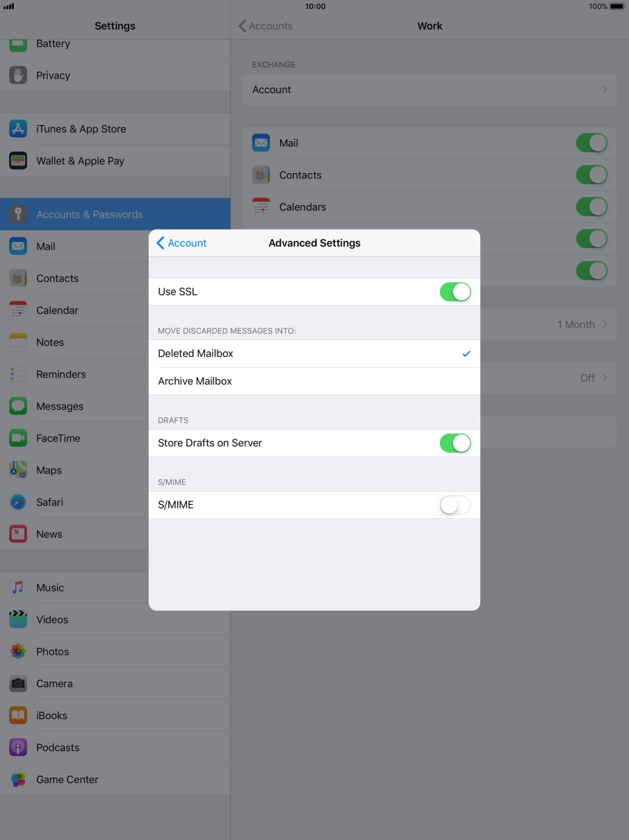Select the Maps icon in the sidebar
This screenshot has height=840, width=629.
(18, 470)
